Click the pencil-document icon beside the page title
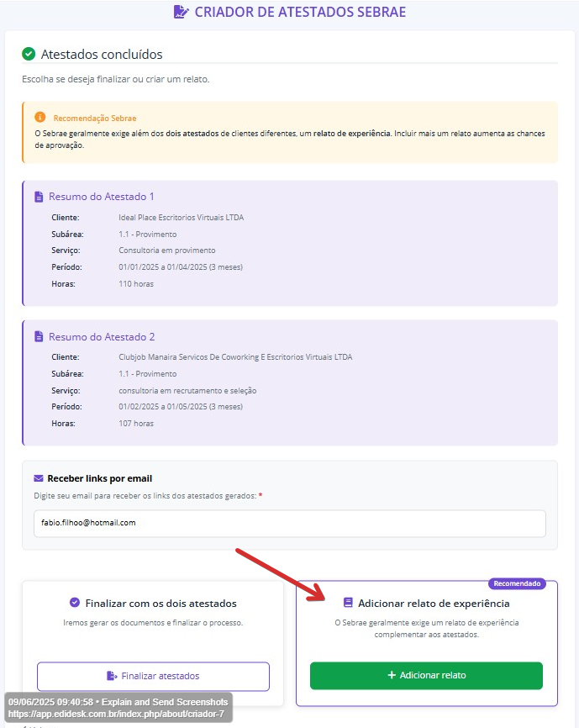The width and height of the screenshot is (579, 728). (181, 12)
